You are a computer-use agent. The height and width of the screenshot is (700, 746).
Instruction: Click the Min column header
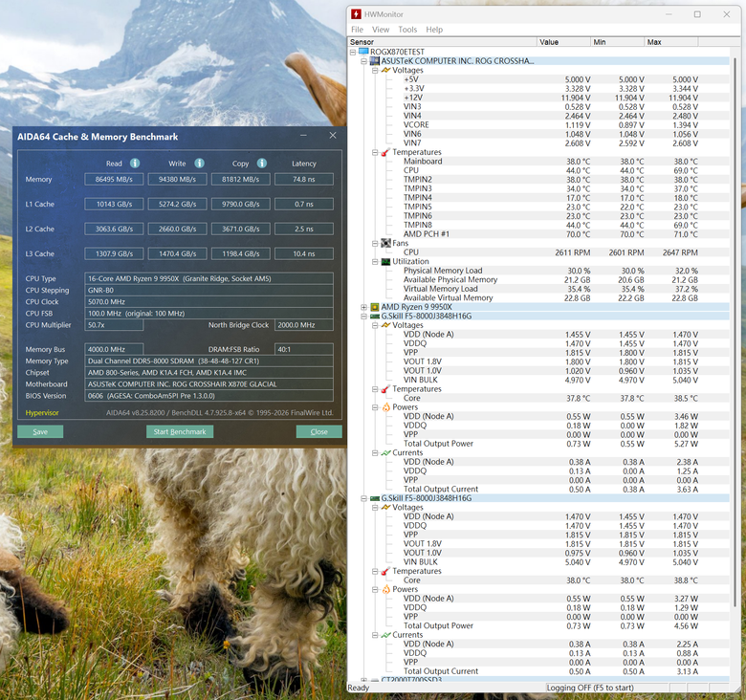coord(618,42)
